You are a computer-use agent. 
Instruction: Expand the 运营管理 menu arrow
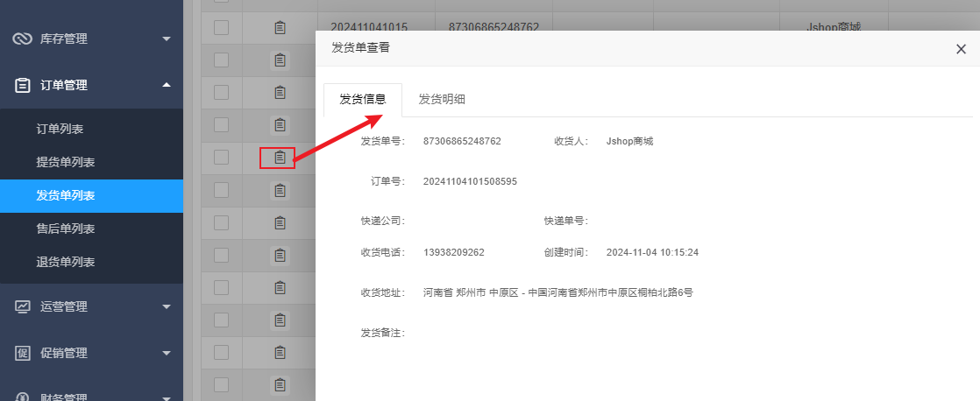pyautogui.click(x=167, y=306)
